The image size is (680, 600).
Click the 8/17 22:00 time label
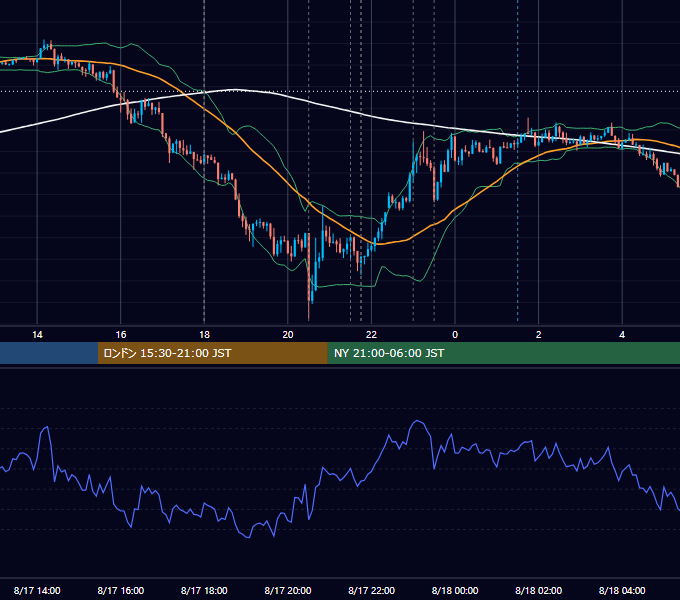coord(372,590)
